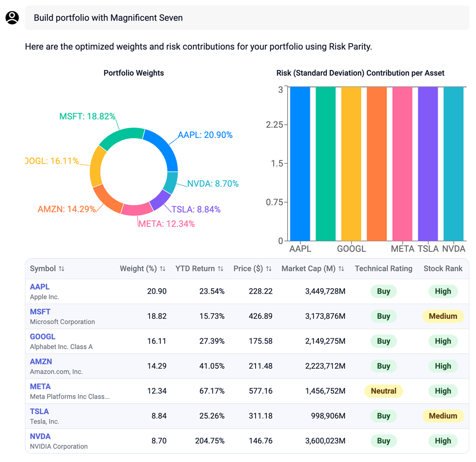This screenshot has width=476, height=462.
Task: Sort by Weight (%) sort icon
Action: [163, 269]
